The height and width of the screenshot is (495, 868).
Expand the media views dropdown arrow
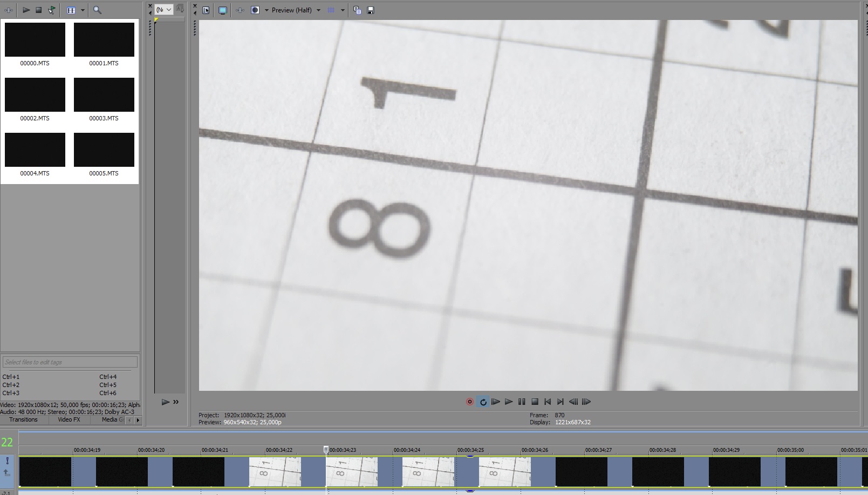(83, 10)
